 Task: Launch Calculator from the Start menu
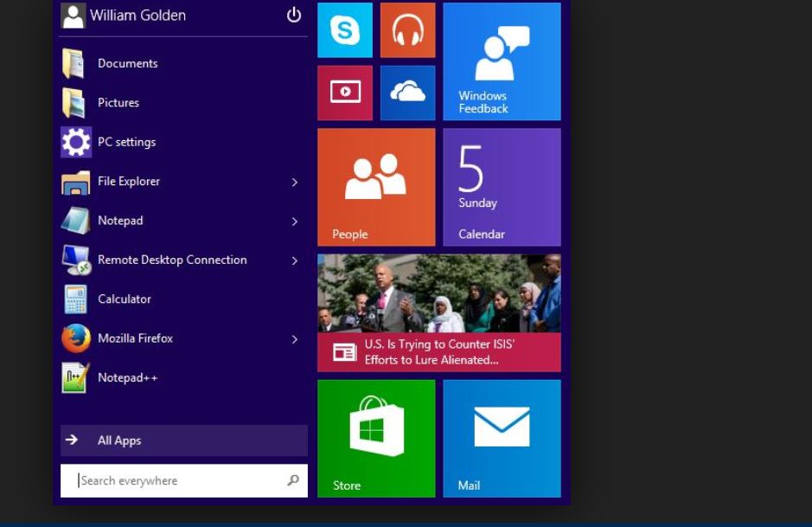point(124,299)
